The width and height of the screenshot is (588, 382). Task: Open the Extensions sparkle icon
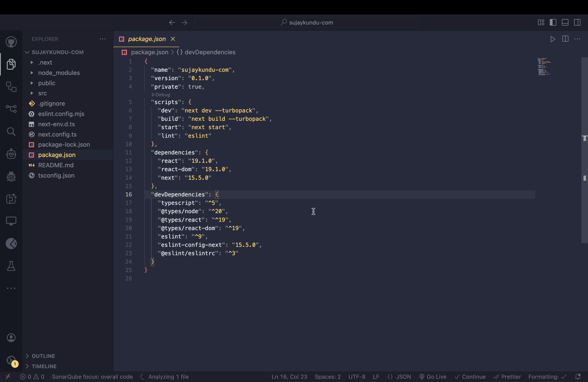[x=11, y=198]
